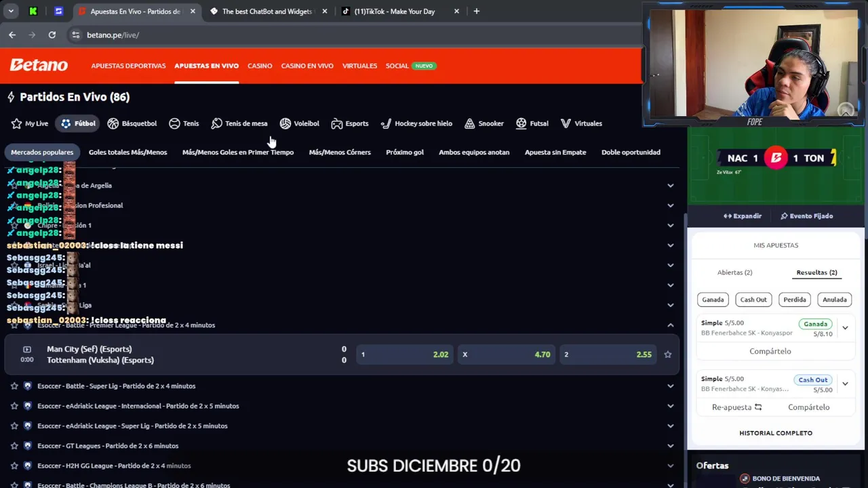Screen dimensions: 868x488
Task: Close the TikTok tab
Action: 456,11
